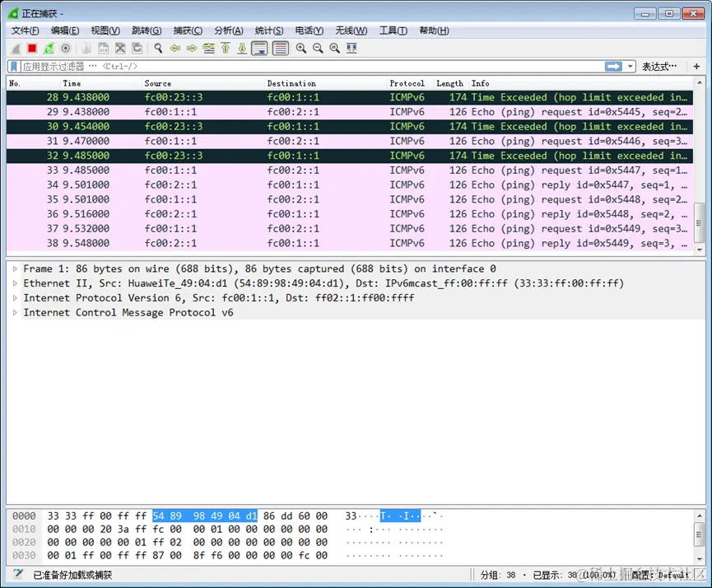The height and width of the screenshot is (588, 712).
Task: Open the display filter history dropdown
Action: (631, 67)
